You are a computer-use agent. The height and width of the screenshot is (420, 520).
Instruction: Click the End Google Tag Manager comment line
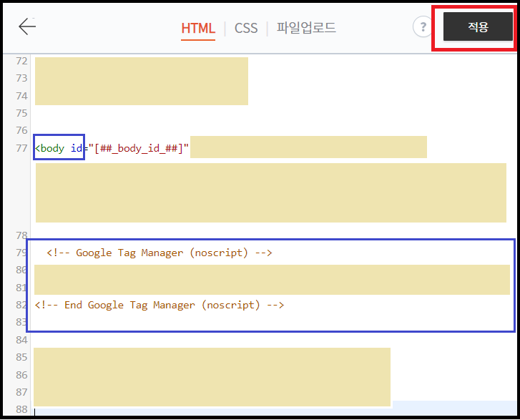tap(160, 305)
